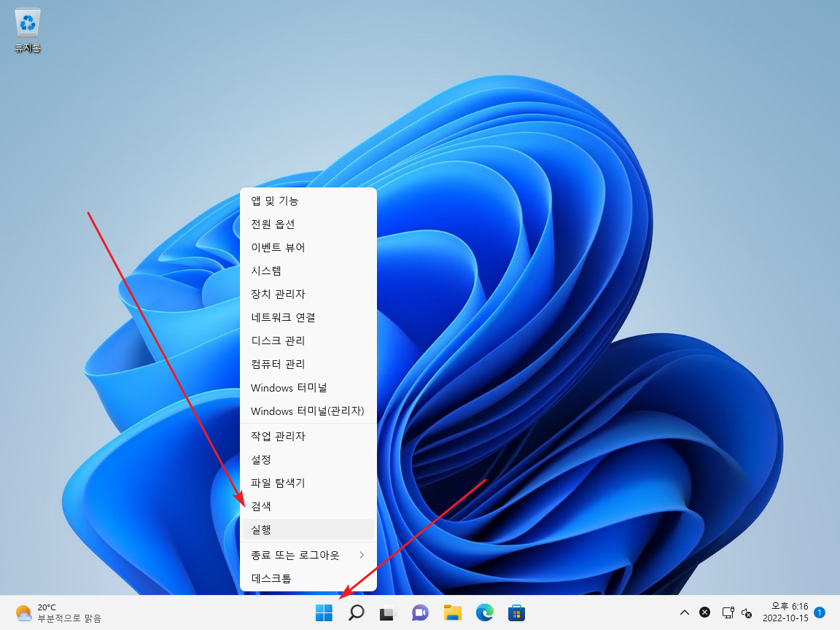840x630 pixels.
Task: Click the highlighted 실행 menu item
Action: pos(308,529)
